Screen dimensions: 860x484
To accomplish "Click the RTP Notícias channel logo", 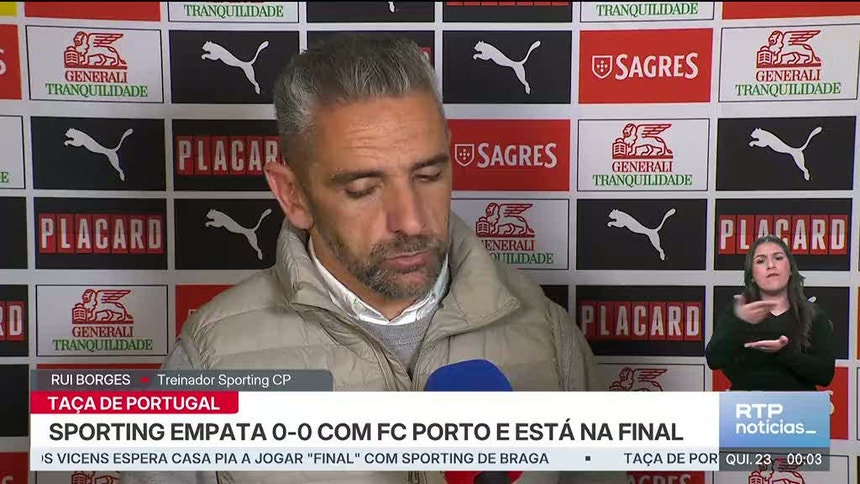I will point(774,420).
